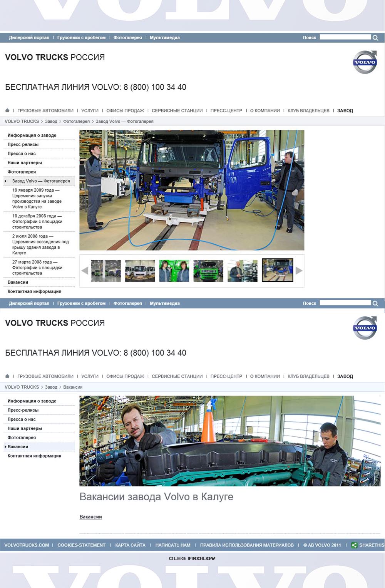This screenshot has height=588, width=385.
Task: Open О КОМПАНИИ on the gallery page
Action: click(265, 110)
